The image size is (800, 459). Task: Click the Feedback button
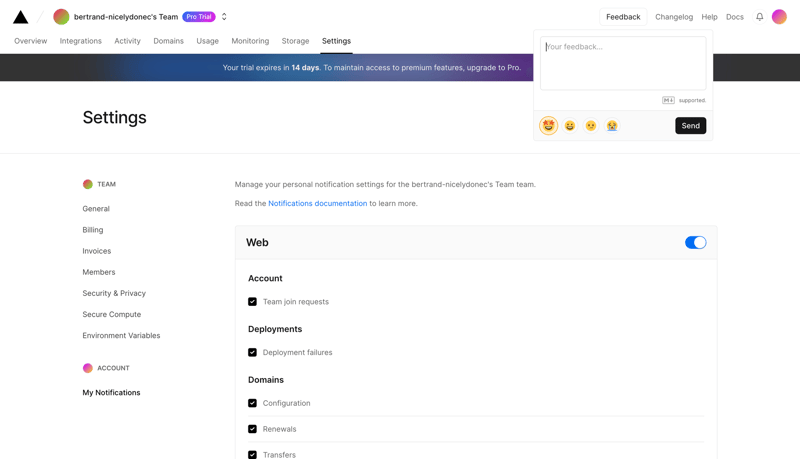623,17
